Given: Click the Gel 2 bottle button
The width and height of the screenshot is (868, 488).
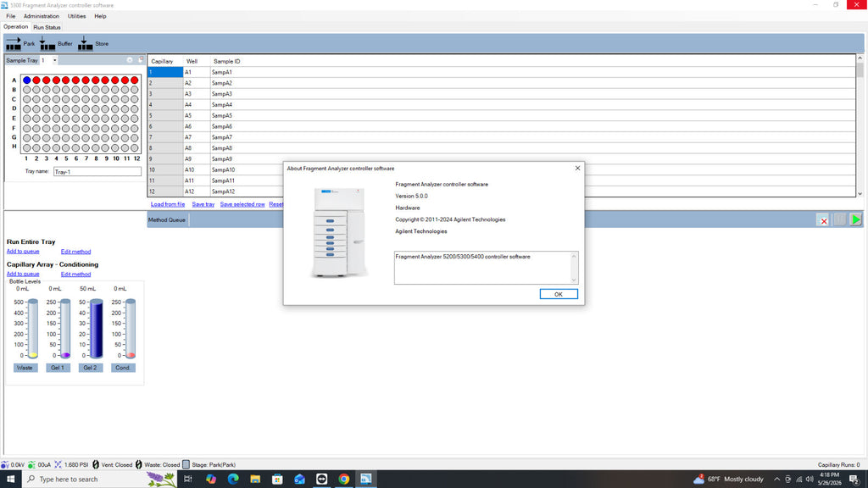Looking at the screenshot, I should click(x=90, y=368).
